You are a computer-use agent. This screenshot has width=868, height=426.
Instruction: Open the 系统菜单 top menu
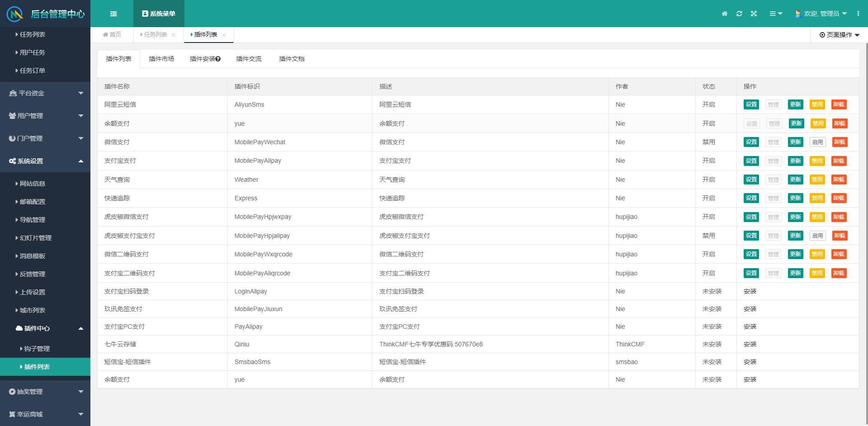[159, 14]
